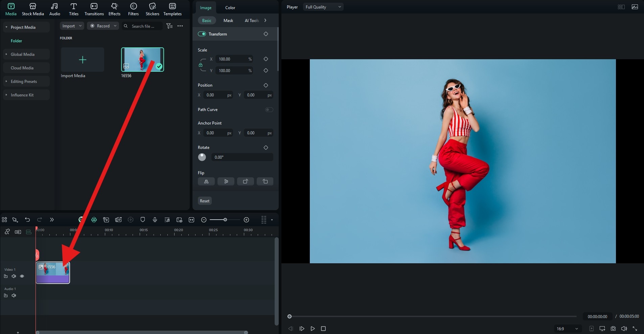Click the marker shield icon

[143, 220]
